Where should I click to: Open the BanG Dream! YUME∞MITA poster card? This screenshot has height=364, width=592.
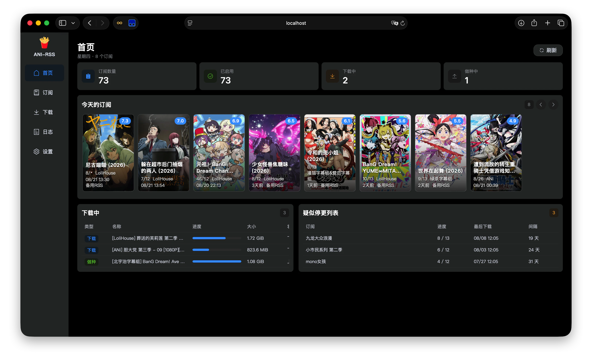[385, 153]
